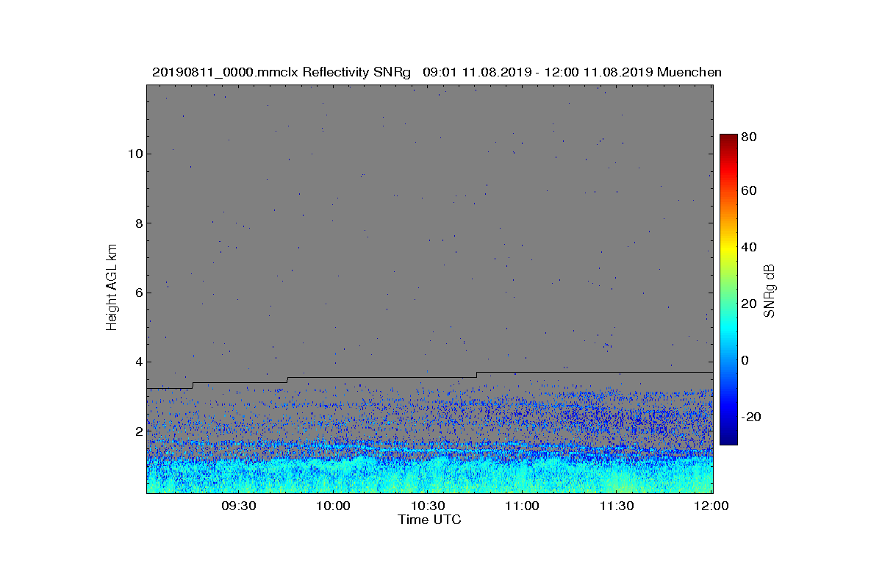Image resolution: width=882 pixels, height=588 pixels.
Task: Click the colorbar tick value 80
Action: coord(750,136)
